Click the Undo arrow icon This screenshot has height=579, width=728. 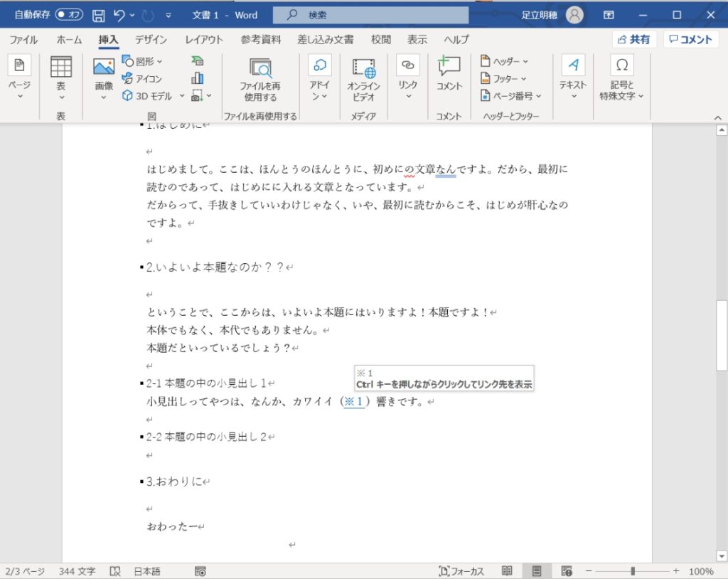click(x=119, y=15)
